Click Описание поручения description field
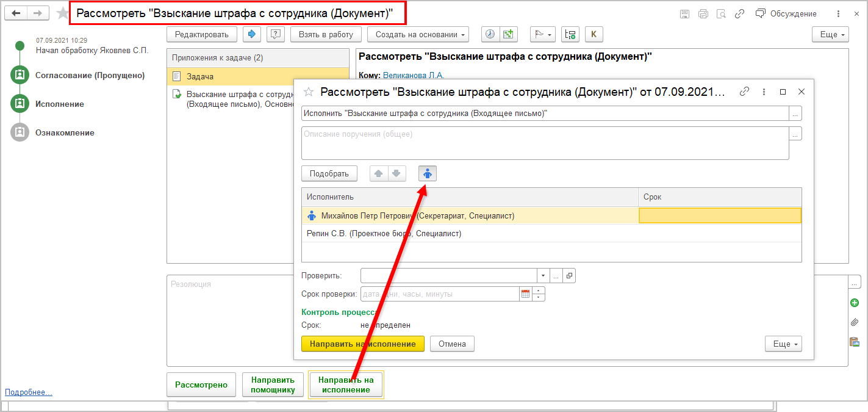 pyautogui.click(x=545, y=143)
